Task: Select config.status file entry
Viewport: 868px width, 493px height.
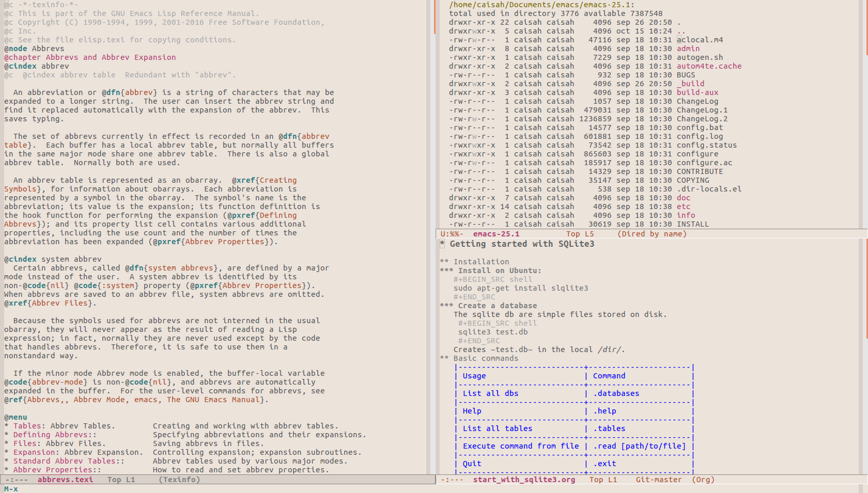Action: (x=707, y=145)
